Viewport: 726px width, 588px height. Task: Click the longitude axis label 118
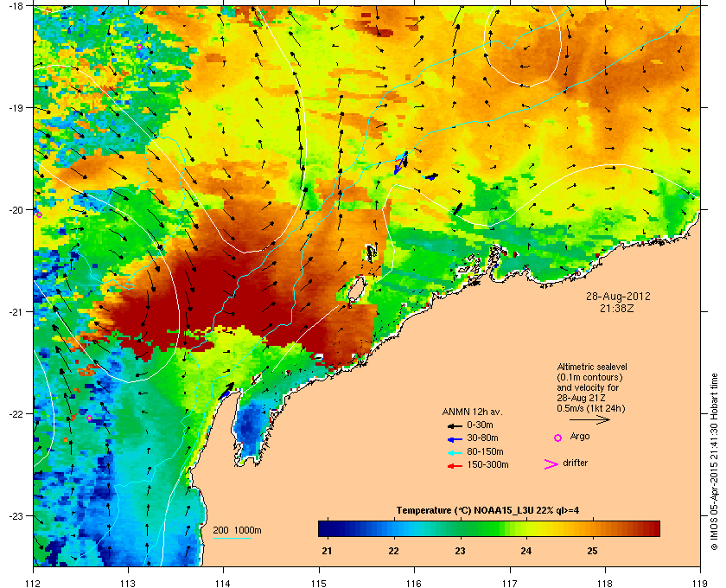(x=605, y=584)
